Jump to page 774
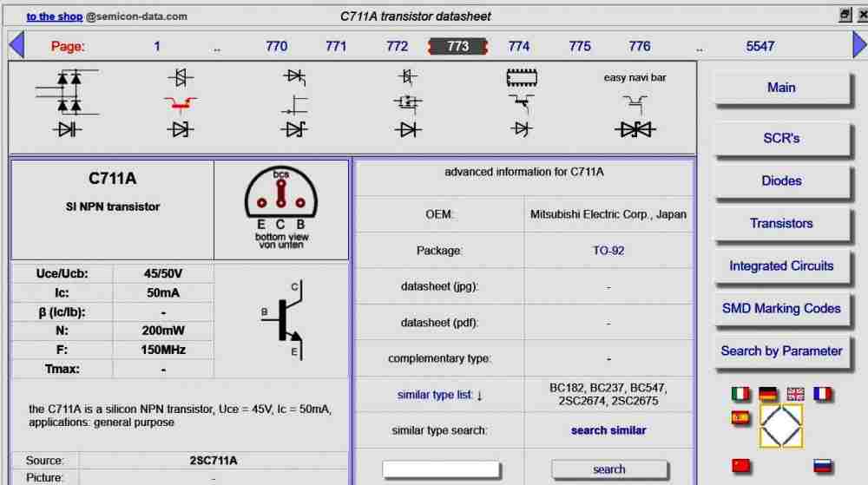Image resolution: width=868 pixels, height=485 pixels. point(519,46)
